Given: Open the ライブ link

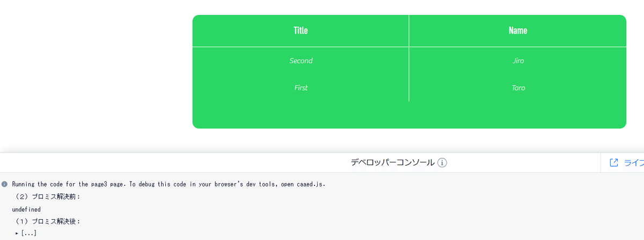Looking at the screenshot, I should point(634,163).
